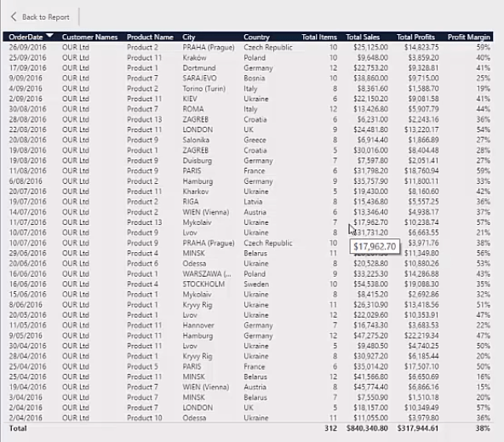Image resolution: width=504 pixels, height=442 pixels.
Task: Click the Product 13 cell for ZAGREB
Action: click(145, 119)
